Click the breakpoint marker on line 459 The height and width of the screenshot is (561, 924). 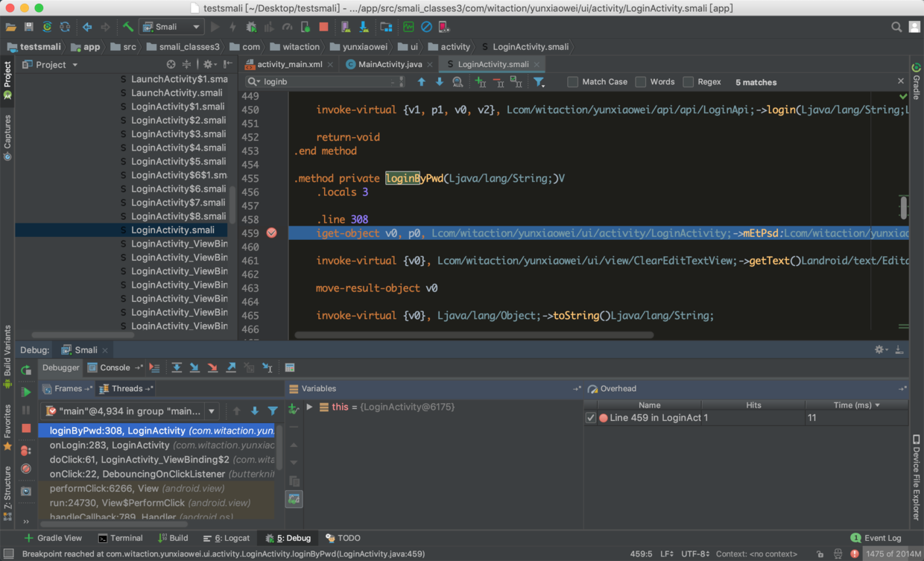coord(271,233)
